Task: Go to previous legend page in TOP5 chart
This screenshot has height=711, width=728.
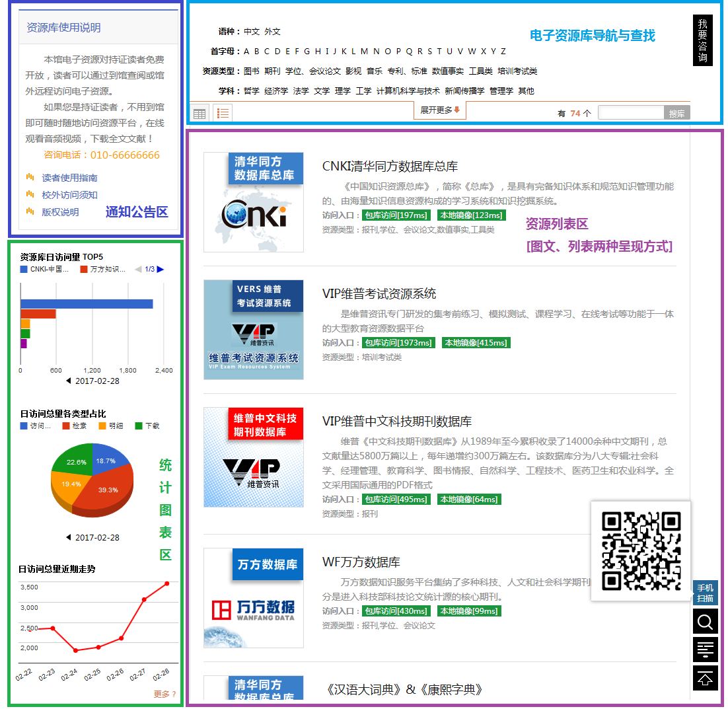Action: click(138, 270)
